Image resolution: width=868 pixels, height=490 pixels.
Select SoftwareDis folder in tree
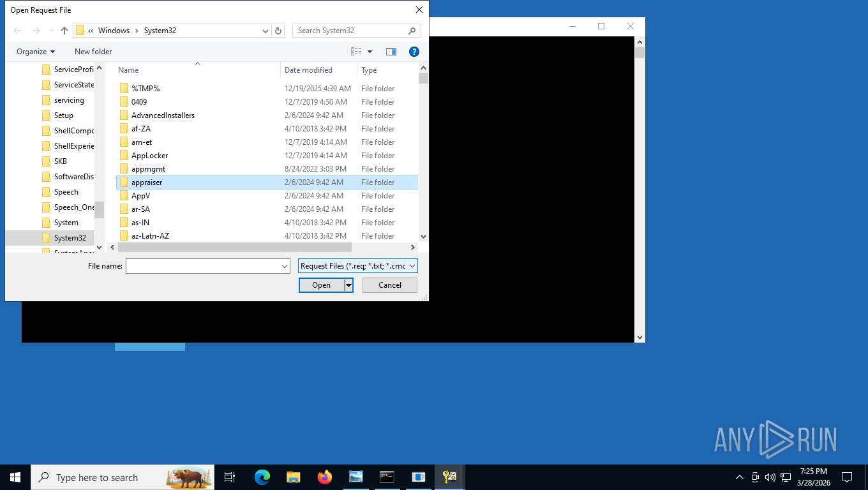coord(68,177)
